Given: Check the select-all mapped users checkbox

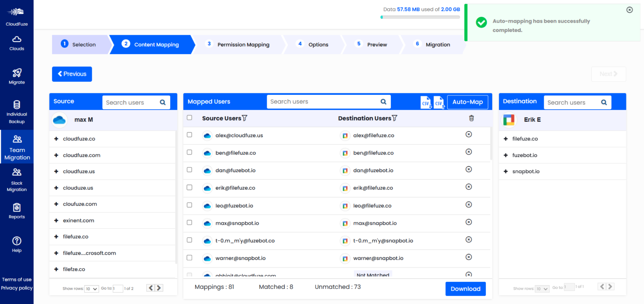Looking at the screenshot, I should [x=190, y=118].
